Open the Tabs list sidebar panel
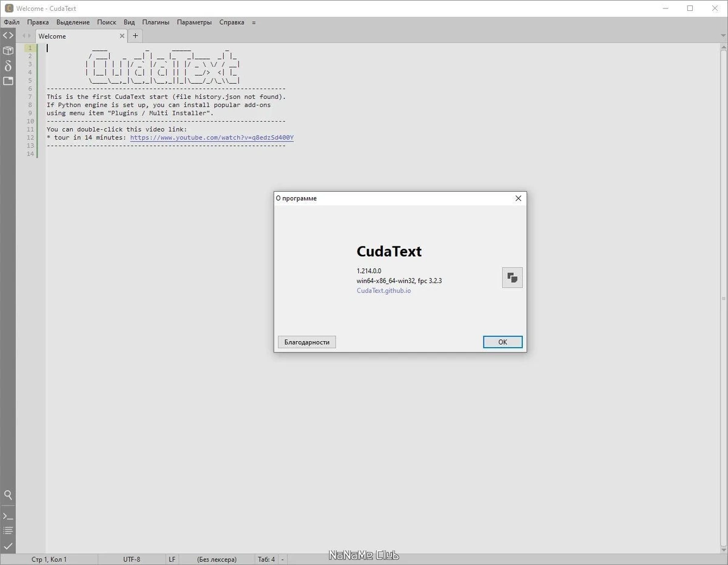Image resolution: width=728 pixels, height=565 pixels. [8, 81]
